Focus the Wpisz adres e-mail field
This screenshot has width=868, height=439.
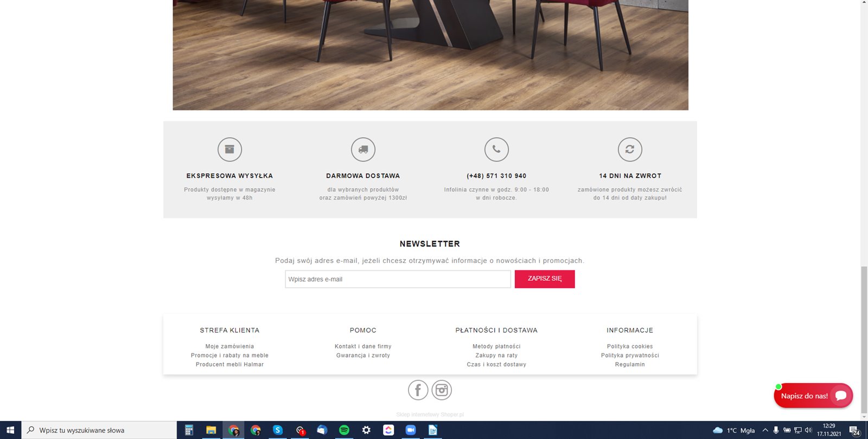coord(398,279)
